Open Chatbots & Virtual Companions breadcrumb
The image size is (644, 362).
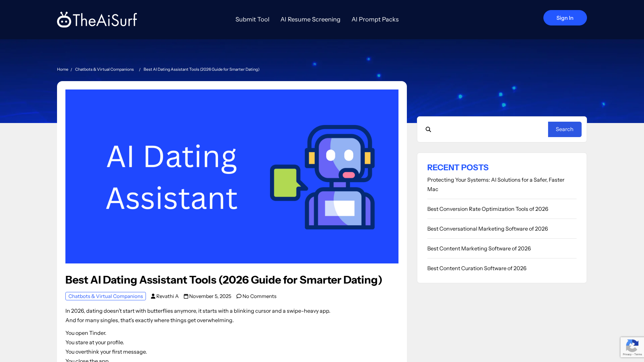104,69
